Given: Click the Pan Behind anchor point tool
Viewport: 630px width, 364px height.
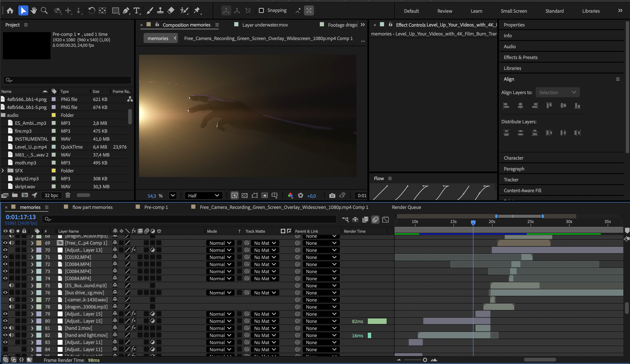Looking at the screenshot, I should click(x=102, y=10).
